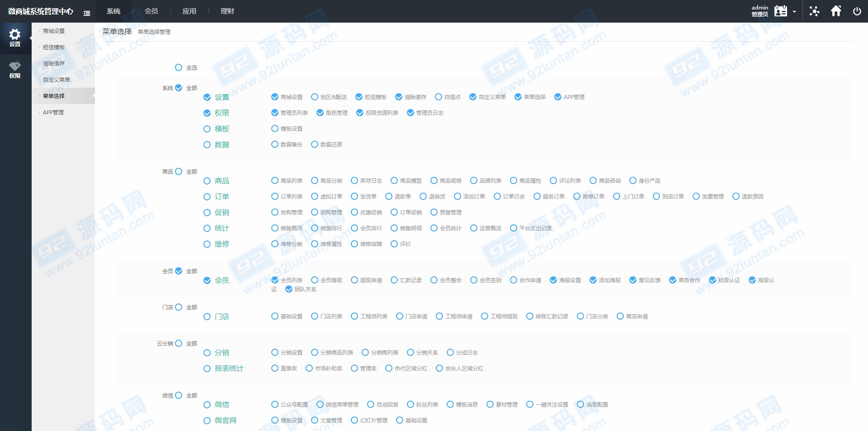Check 抢购管理 checkbox
The height and width of the screenshot is (431, 868).
pyautogui.click(x=275, y=213)
